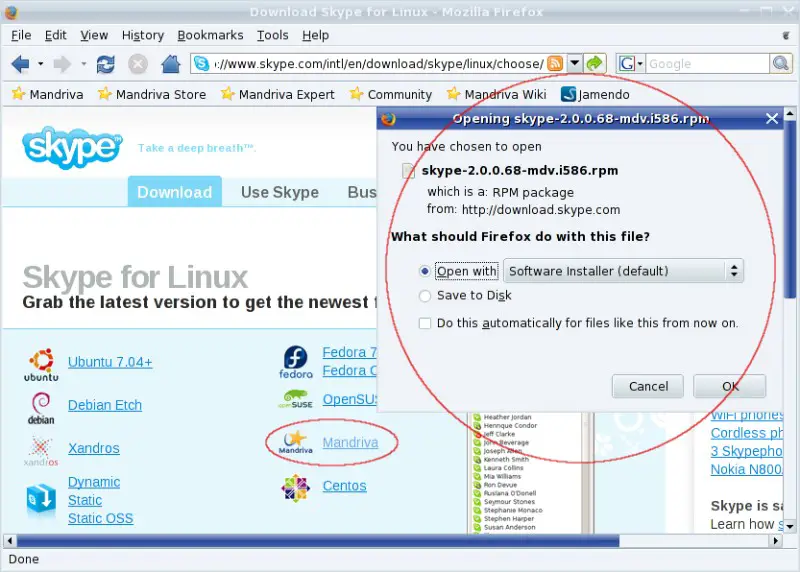800x572 pixels.
Task: Click the rpm file document icon
Action: click(x=408, y=171)
